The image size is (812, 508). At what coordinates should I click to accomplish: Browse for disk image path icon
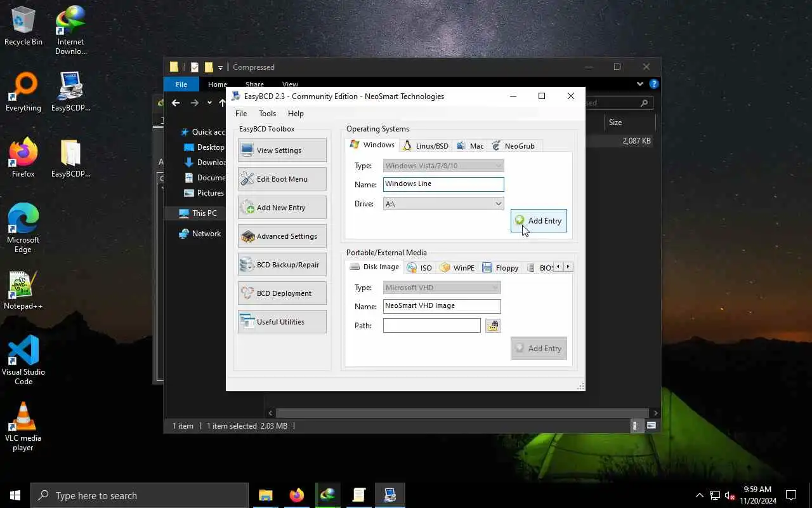[x=493, y=326]
